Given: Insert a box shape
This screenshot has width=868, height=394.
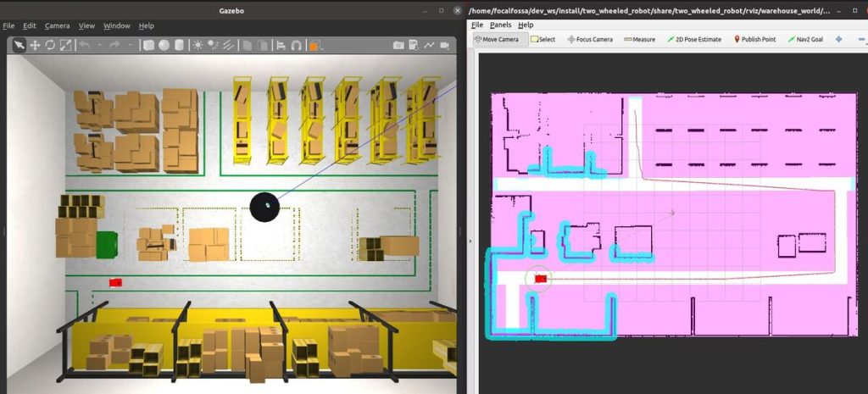Looking at the screenshot, I should [x=148, y=45].
